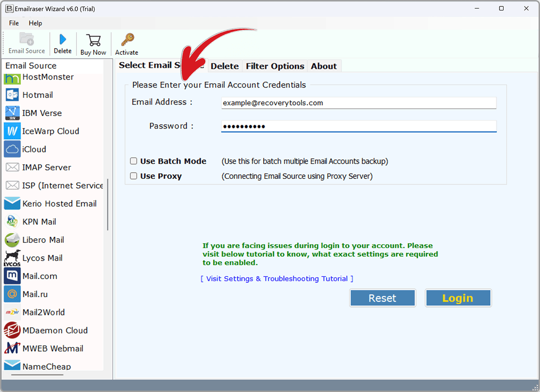Select the ISP (Internet Service envelope icon

click(12, 185)
